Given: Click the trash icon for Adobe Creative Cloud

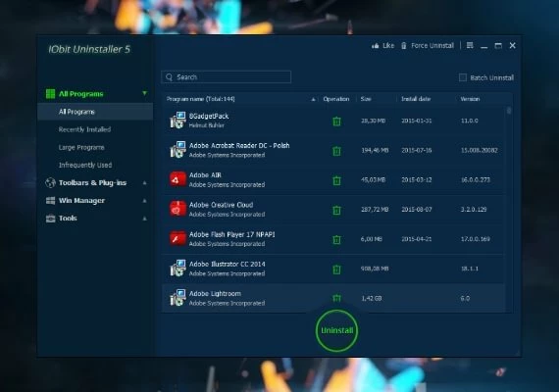Looking at the screenshot, I should point(336,211).
